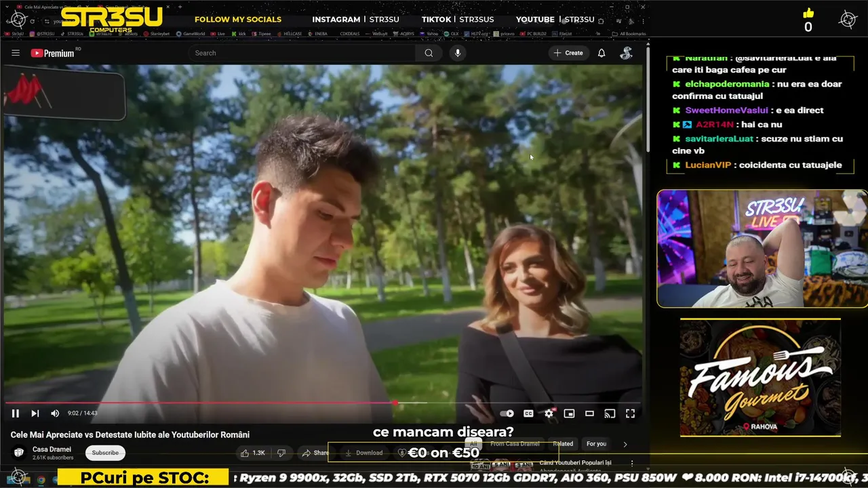The height and width of the screenshot is (488, 868).
Task: Mute the video volume speaker
Action: pos(55,413)
